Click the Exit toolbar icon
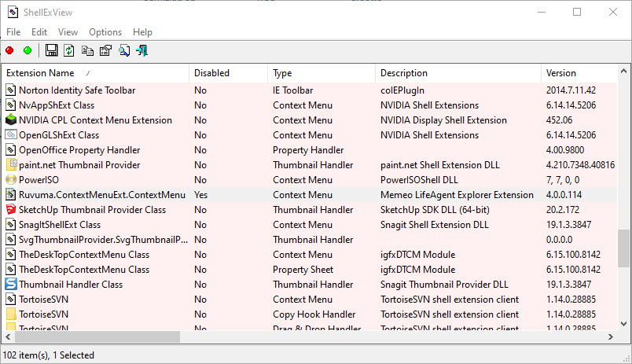632x364 pixels. coord(141,50)
